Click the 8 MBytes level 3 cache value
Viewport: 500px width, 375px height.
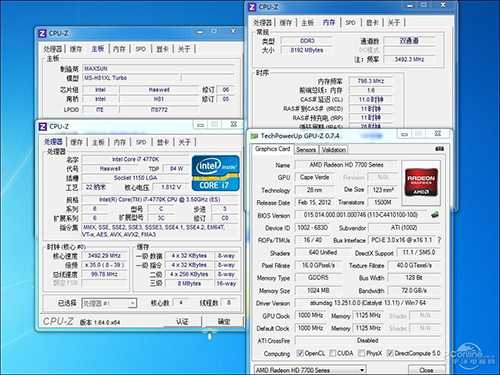pyautogui.click(x=189, y=283)
